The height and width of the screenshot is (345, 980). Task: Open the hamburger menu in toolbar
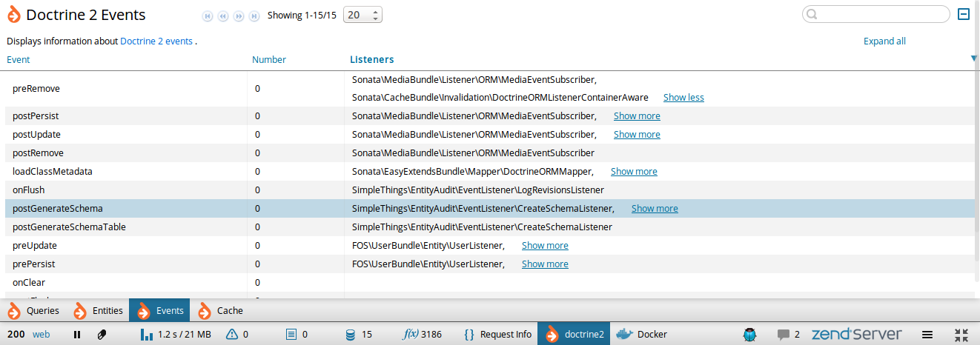point(927,334)
